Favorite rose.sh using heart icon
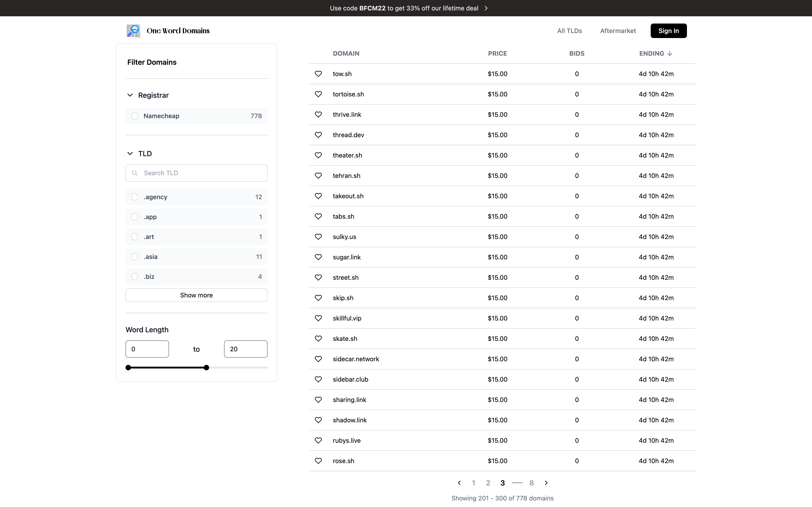 pos(318,461)
